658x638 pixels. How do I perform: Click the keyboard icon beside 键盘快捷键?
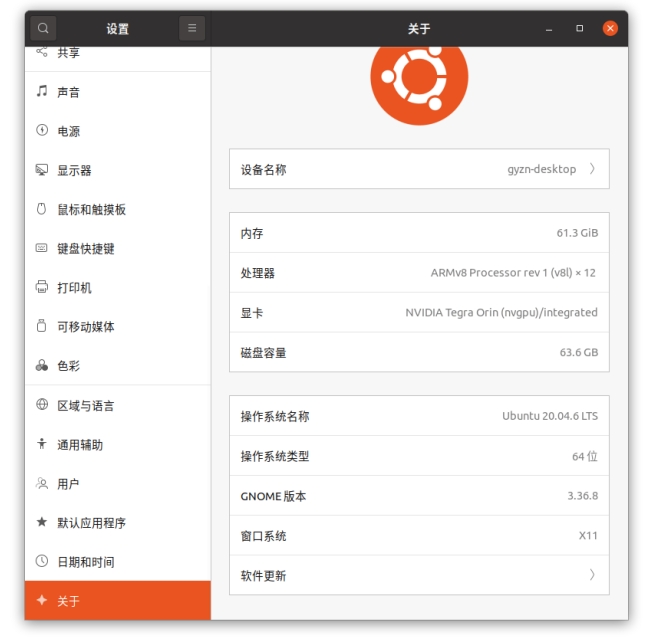[42, 248]
